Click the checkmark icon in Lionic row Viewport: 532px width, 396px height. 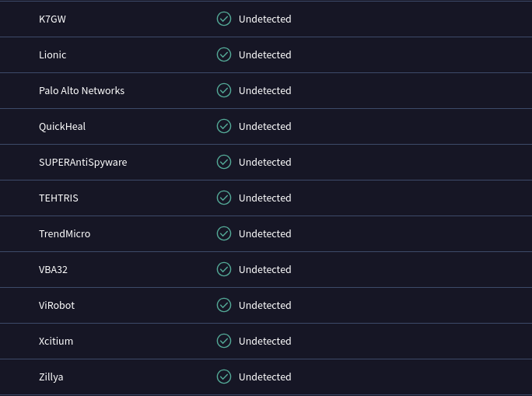coord(224,54)
